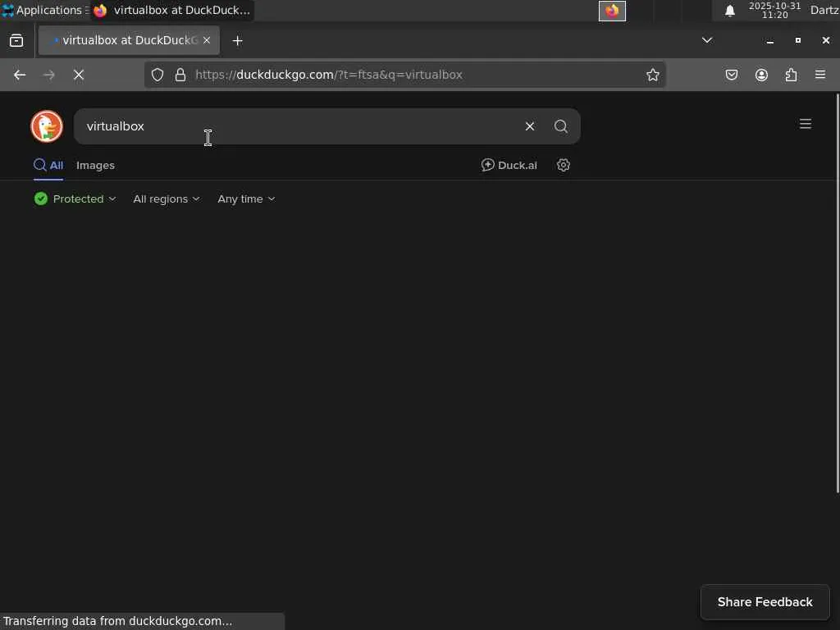Open the tracking protection shield icon
This screenshot has height=630, width=840.
tap(157, 75)
